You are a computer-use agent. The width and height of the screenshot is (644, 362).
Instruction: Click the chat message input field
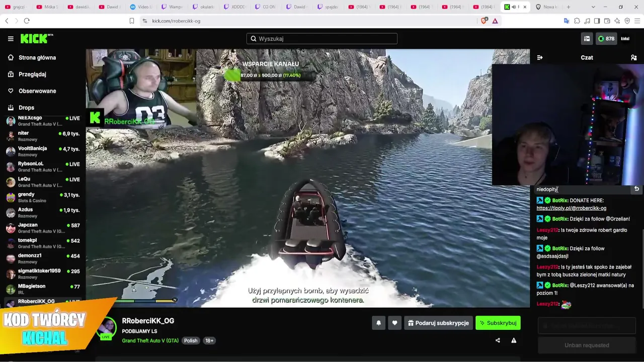click(x=587, y=326)
